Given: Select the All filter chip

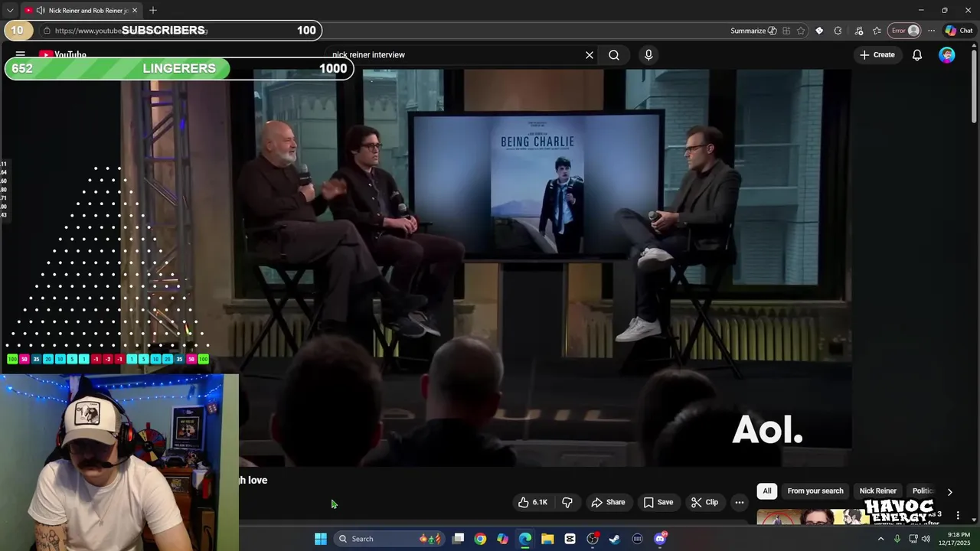Looking at the screenshot, I should tap(767, 491).
